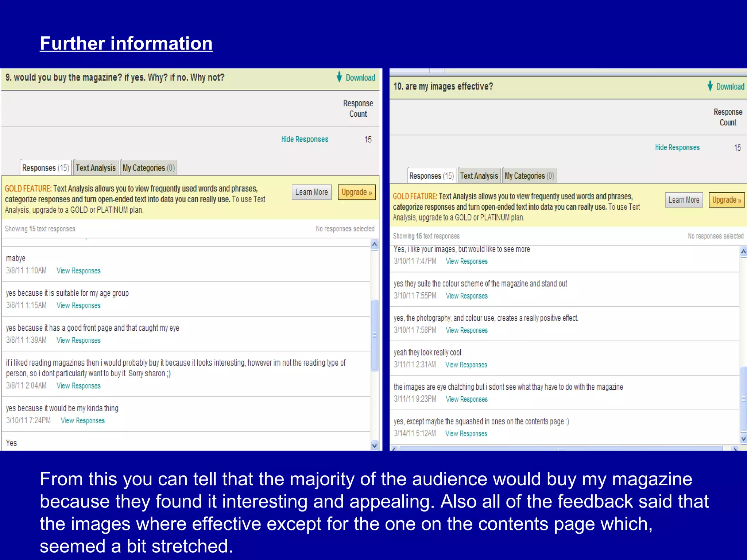The width and height of the screenshot is (747, 560).
Task: Click Download arrow icon for question 9
Action: [x=339, y=77]
